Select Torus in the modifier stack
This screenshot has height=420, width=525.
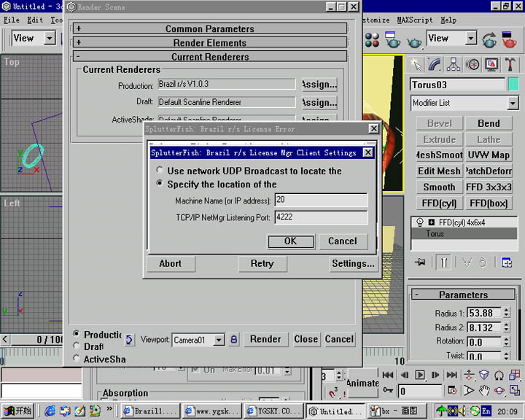(464, 233)
